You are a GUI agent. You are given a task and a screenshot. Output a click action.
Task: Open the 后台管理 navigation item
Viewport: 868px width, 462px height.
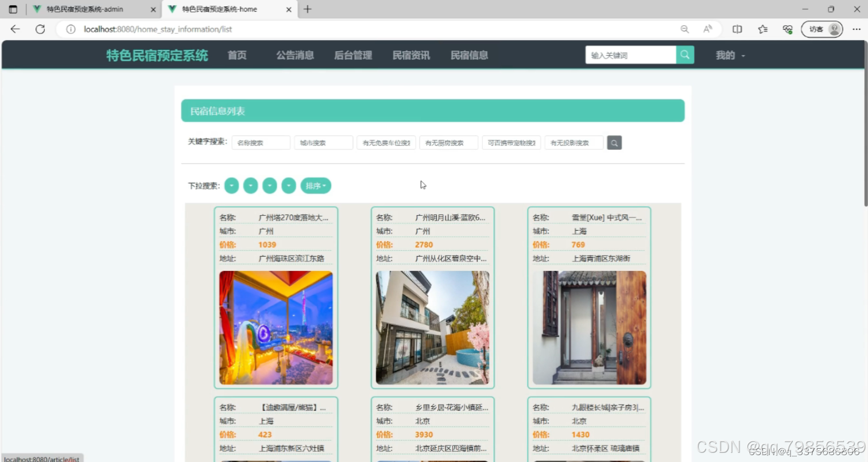[352, 55]
